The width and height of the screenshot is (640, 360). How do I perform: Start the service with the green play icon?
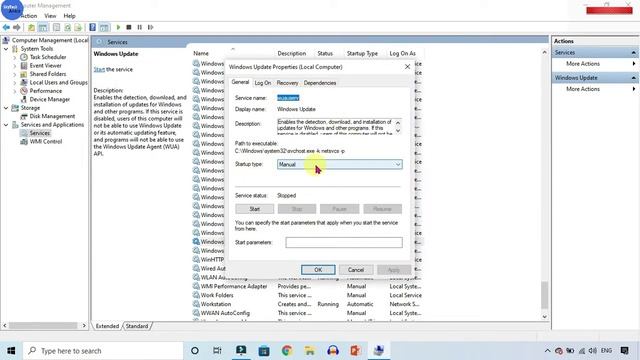[x=118, y=27]
